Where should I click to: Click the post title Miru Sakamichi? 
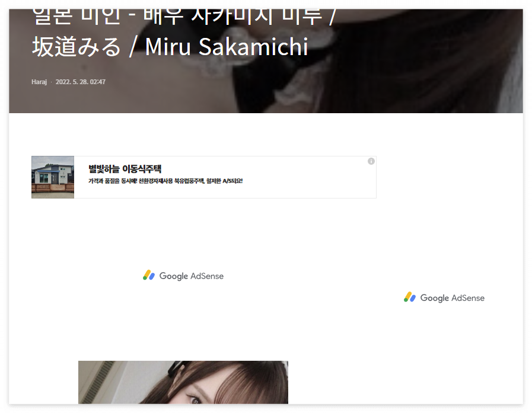[x=227, y=46]
